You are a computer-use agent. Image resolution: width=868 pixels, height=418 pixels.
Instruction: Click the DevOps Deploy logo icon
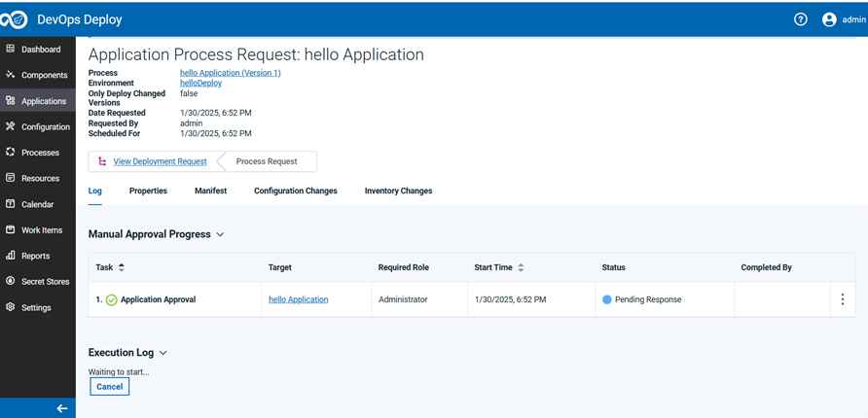click(15, 19)
